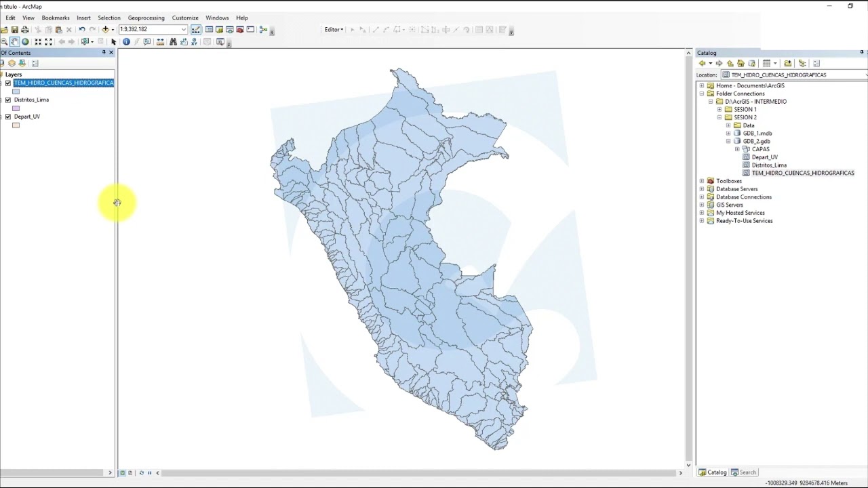
Task: Zoom to full extent globe icon
Action: click(25, 41)
